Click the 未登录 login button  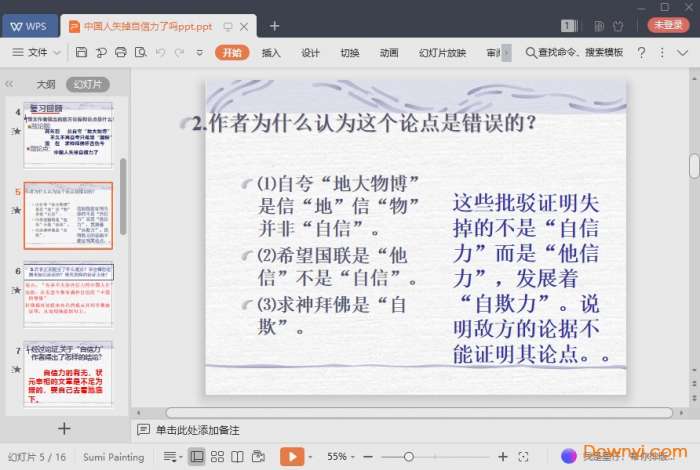[668, 25]
